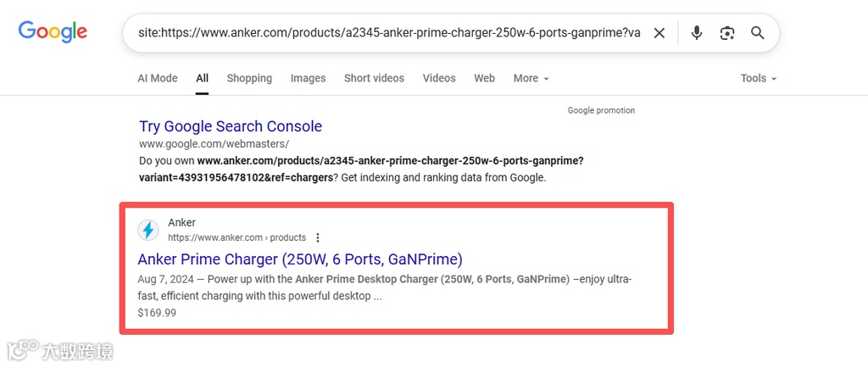Screen dimensions: 868x367
Task: Select the Web results tab
Action: (x=484, y=78)
